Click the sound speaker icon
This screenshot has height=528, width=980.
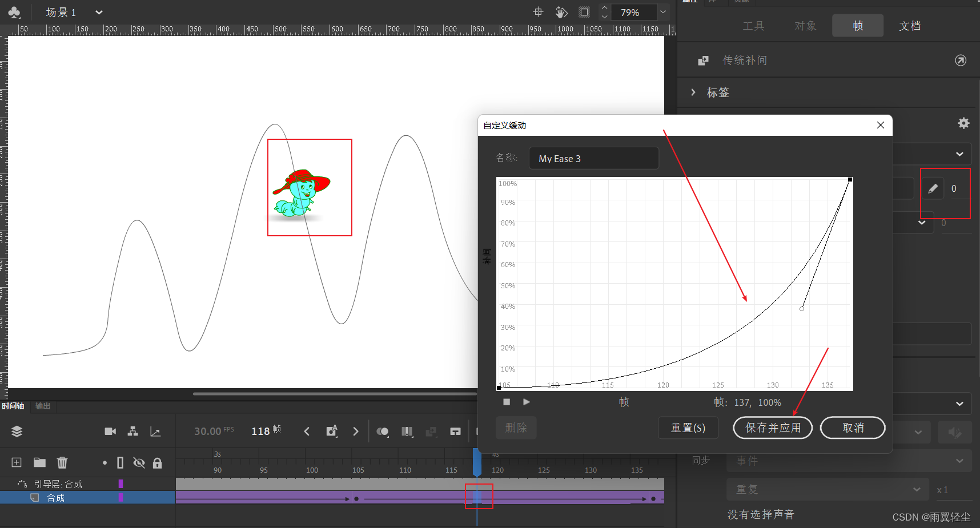pyautogui.click(x=954, y=432)
